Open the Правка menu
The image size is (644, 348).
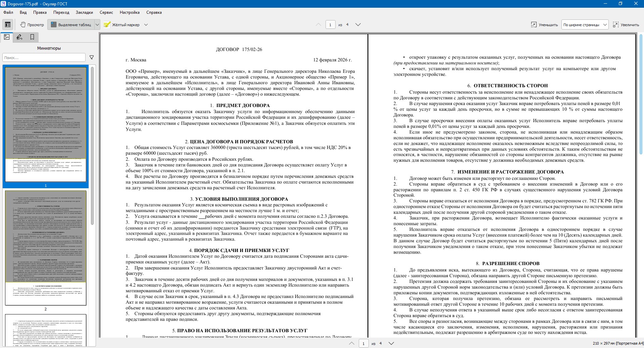pos(40,12)
